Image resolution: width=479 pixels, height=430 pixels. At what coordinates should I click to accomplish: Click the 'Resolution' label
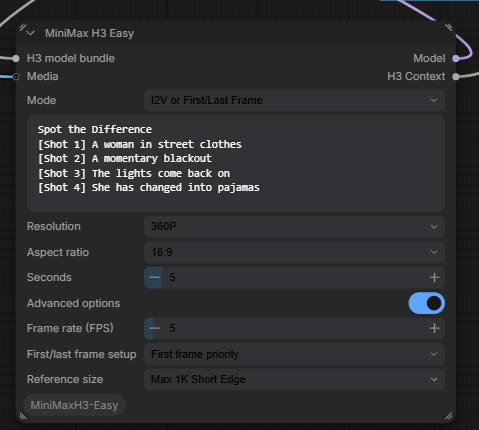click(x=54, y=226)
